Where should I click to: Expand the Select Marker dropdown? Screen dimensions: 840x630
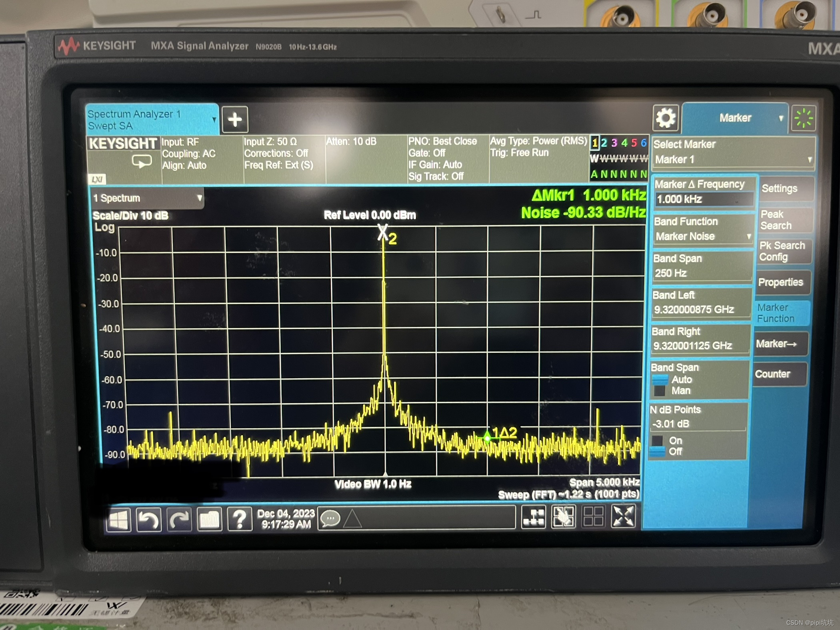733,159
